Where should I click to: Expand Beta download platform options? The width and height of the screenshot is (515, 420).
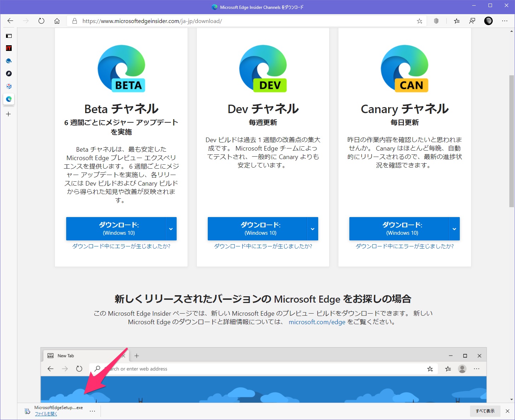(x=171, y=229)
